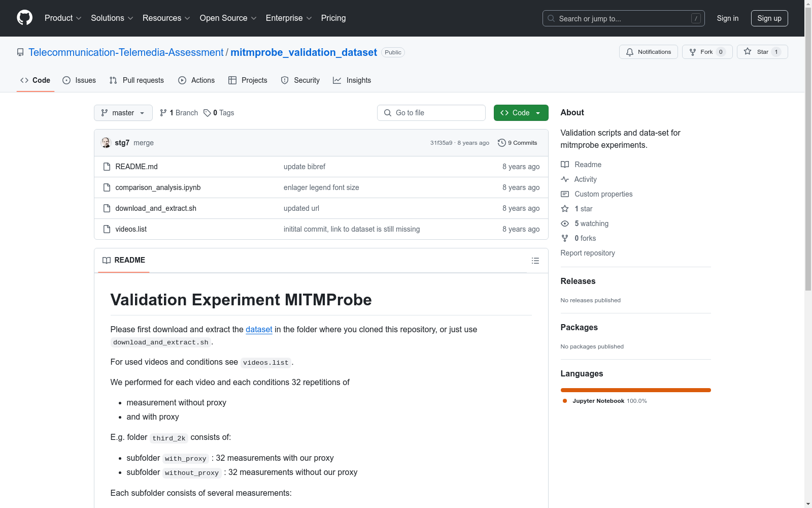Click the eye icon beside 5 watching

tap(565, 224)
